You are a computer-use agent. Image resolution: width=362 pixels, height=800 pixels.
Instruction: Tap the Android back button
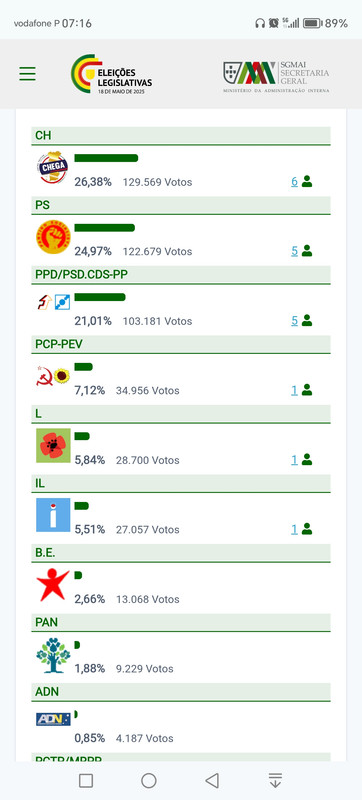(x=212, y=780)
